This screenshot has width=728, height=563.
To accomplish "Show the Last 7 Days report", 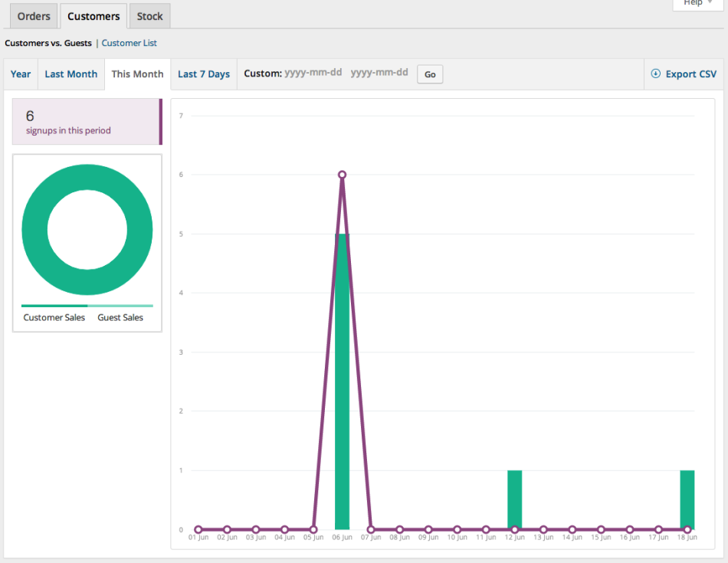I will 204,74.
